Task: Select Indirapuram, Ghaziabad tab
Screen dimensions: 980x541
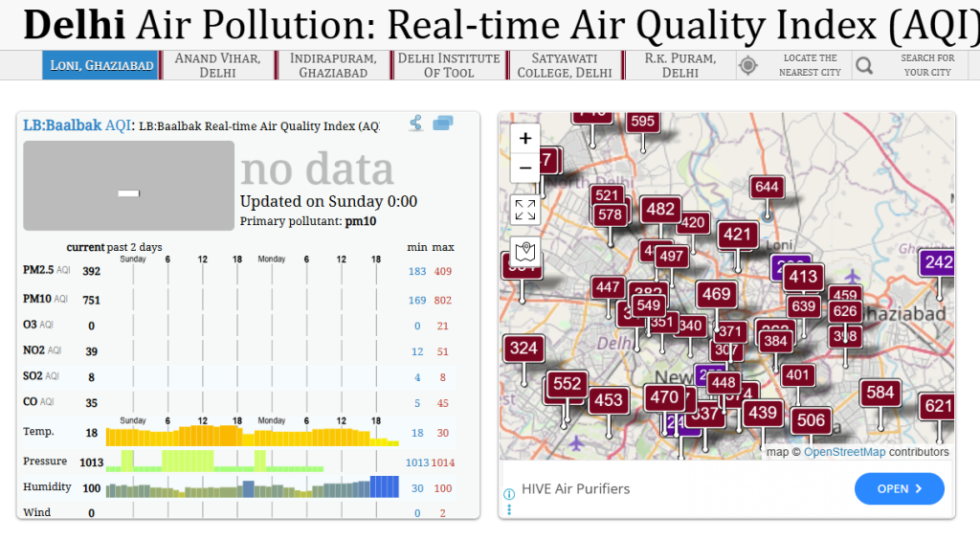Action: [x=333, y=65]
